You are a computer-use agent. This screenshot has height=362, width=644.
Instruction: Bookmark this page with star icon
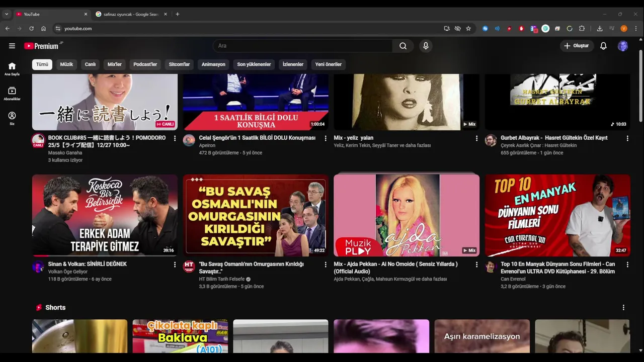click(468, 29)
